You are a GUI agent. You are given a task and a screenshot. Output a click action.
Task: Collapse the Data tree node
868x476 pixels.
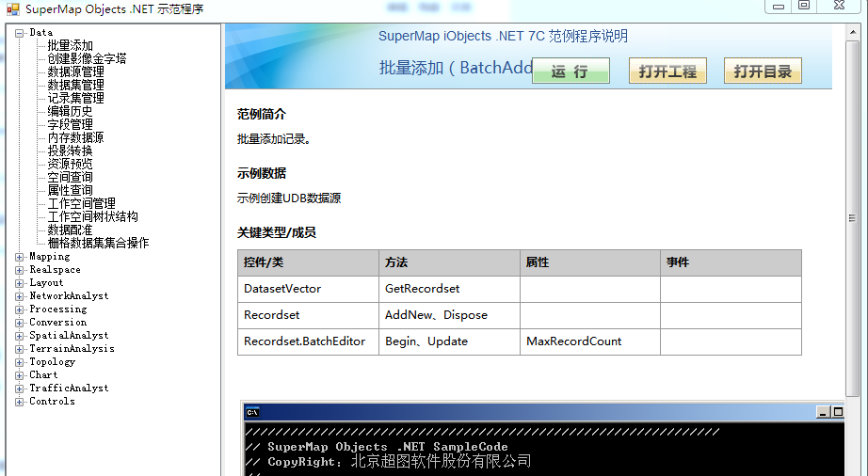click(x=20, y=33)
